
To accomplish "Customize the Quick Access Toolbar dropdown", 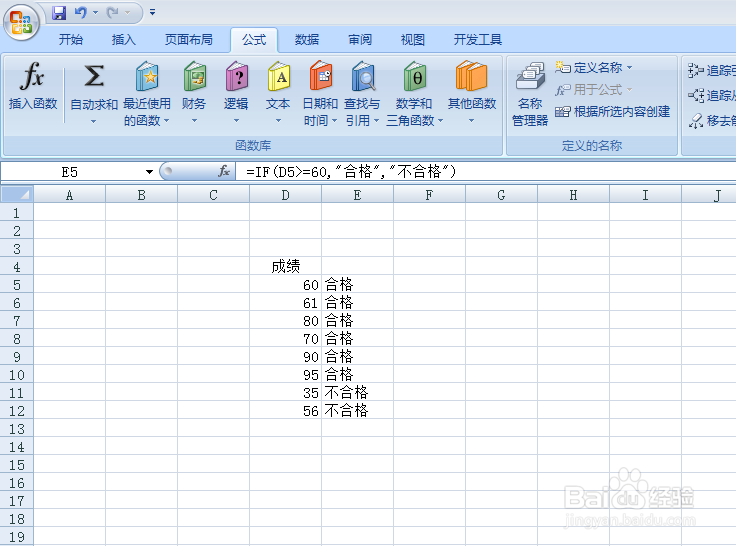I will click(x=153, y=13).
